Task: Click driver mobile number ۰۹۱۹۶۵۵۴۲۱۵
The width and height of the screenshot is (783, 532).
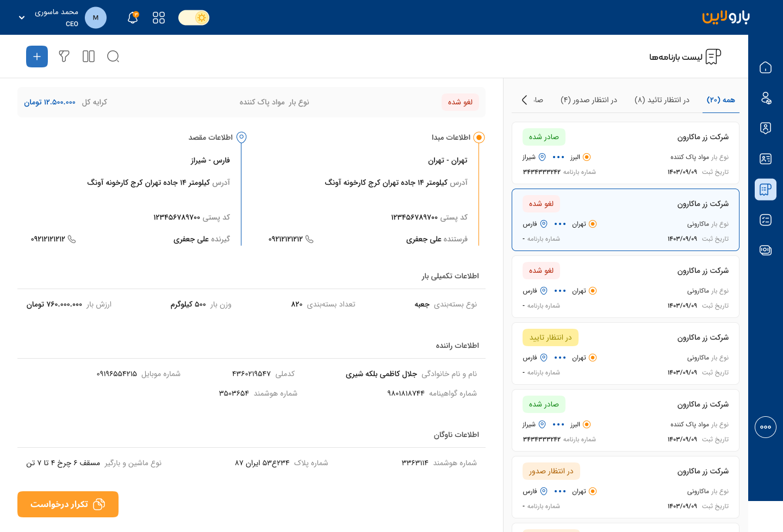Action: [x=117, y=374]
